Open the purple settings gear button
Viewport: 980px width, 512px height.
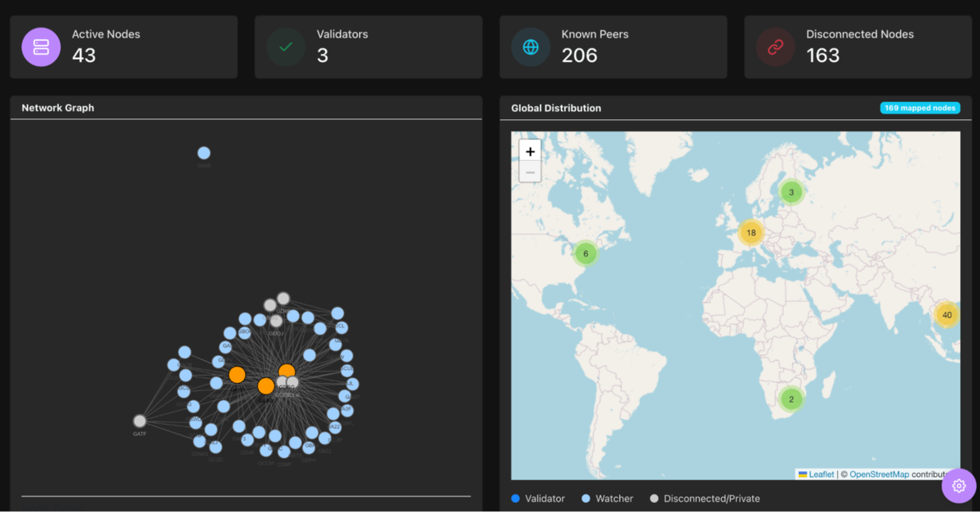point(959,486)
